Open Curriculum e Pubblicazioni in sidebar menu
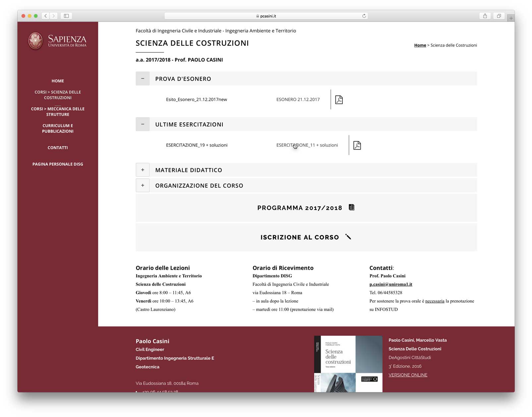Image resolution: width=532 pixels, height=417 pixels. [x=58, y=128]
